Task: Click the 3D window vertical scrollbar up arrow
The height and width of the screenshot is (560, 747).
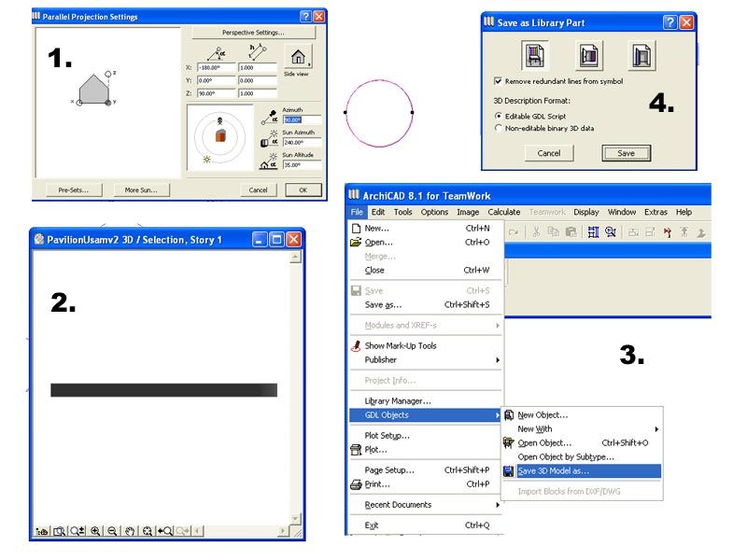Action: pyautogui.click(x=295, y=258)
